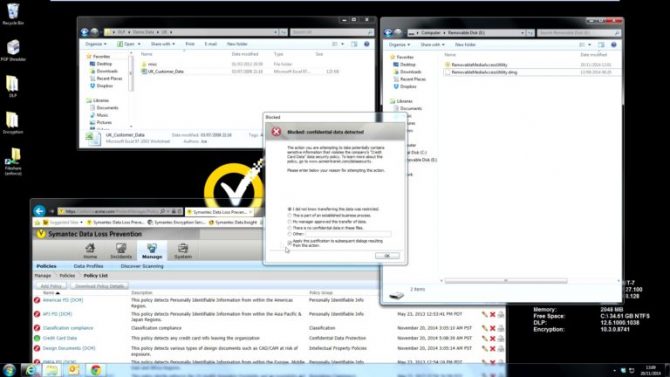Screen dimensions: 670x377
Task: Switch to the Discover Scanning tab
Action: (x=142, y=266)
